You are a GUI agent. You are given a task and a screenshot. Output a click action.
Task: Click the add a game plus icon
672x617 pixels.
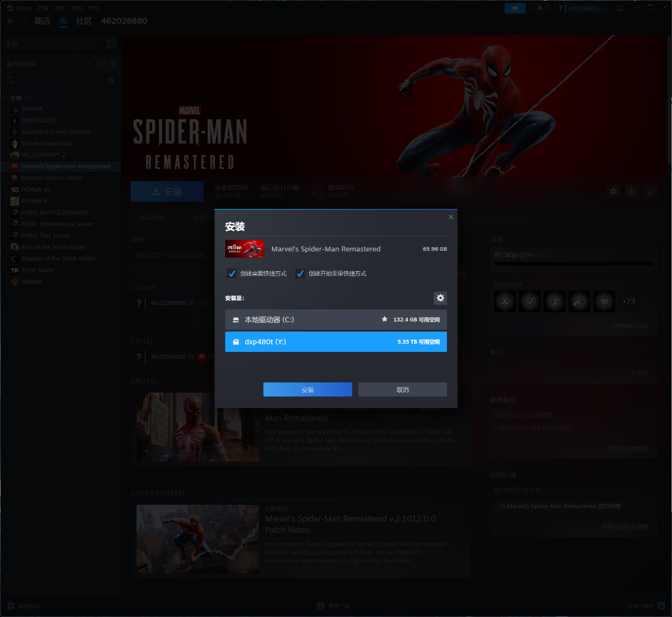[x=11, y=606]
